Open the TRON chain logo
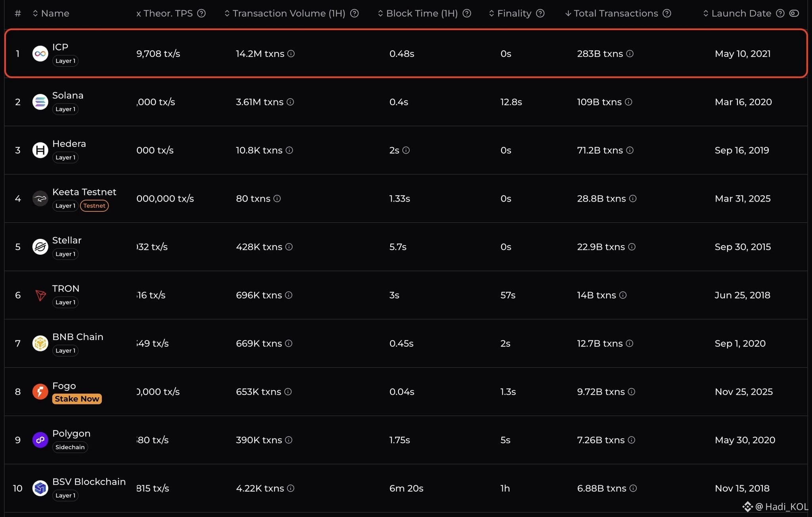This screenshot has height=517, width=812. click(x=40, y=295)
